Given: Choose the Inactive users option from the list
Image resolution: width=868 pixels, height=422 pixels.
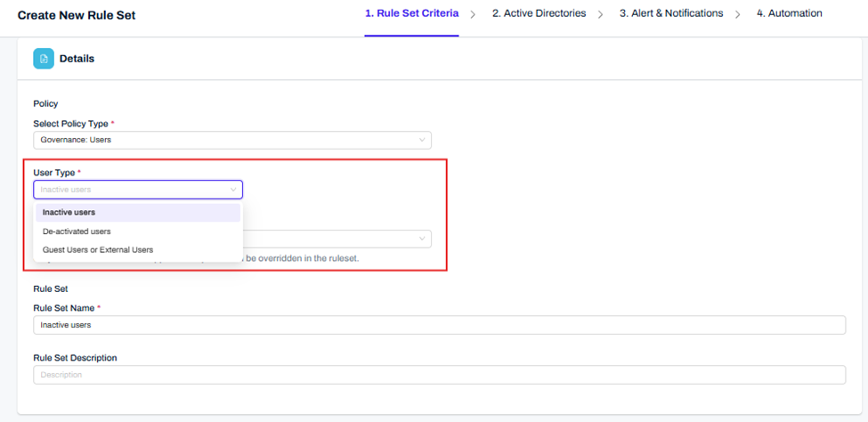Looking at the screenshot, I should pos(137,213).
